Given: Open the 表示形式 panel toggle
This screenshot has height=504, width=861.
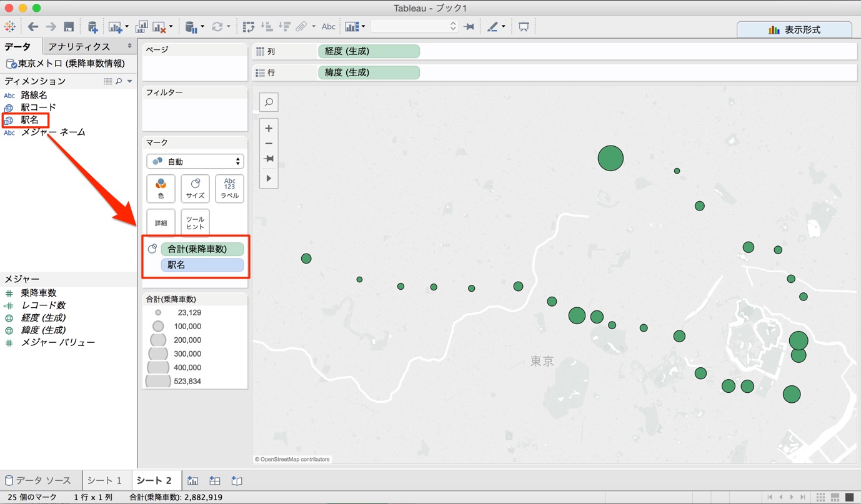Looking at the screenshot, I should click(794, 29).
